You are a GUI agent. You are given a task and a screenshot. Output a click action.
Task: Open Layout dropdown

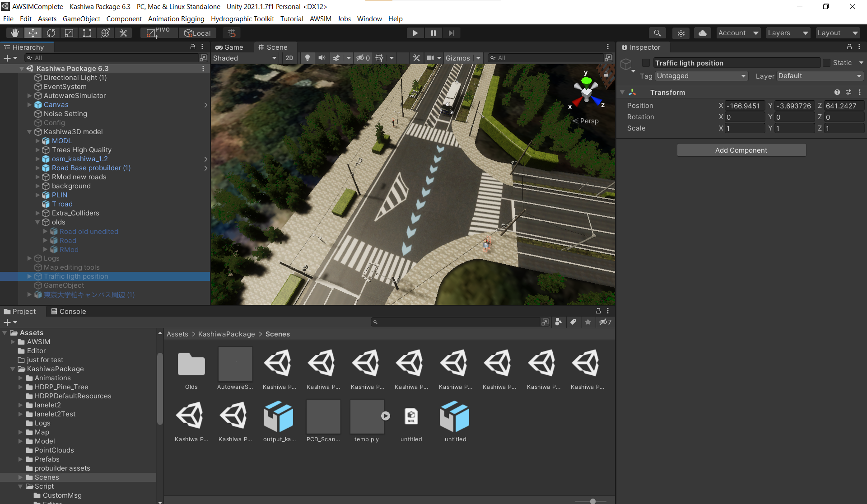point(838,33)
